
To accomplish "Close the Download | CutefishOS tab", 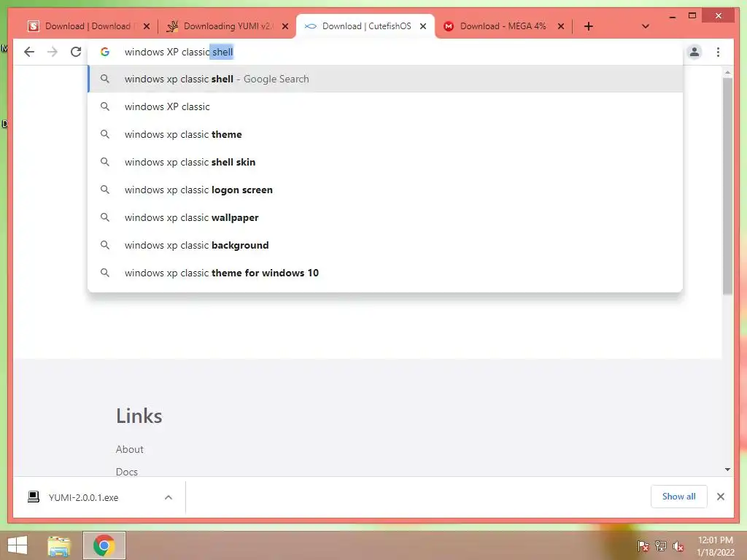I will 423,26.
